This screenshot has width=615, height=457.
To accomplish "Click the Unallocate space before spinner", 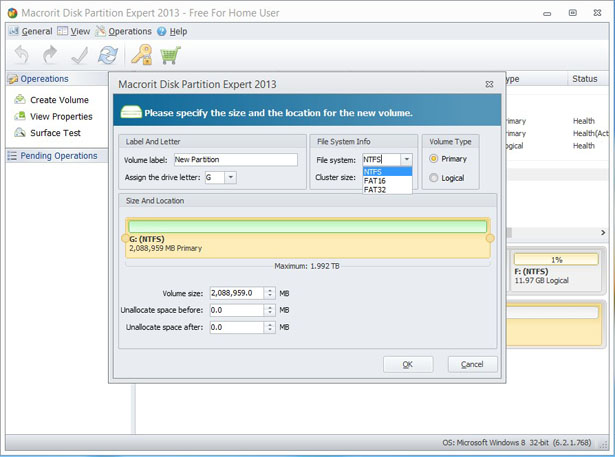I will (269, 310).
